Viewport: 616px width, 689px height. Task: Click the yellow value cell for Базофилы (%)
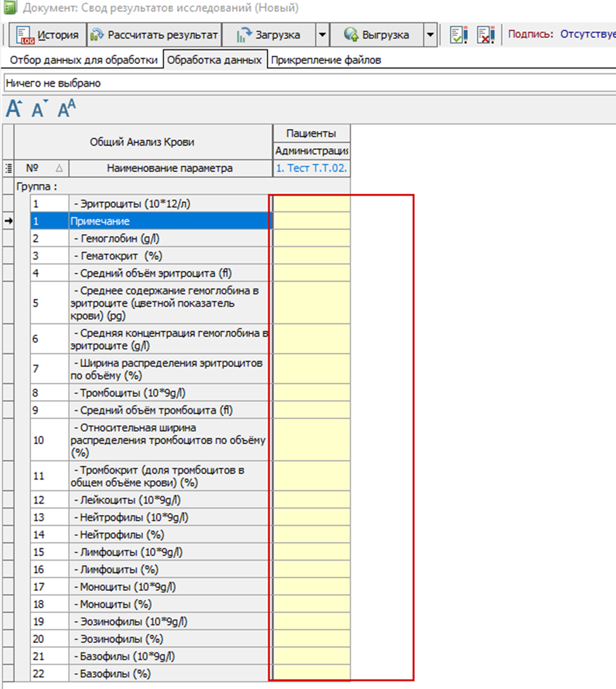312,674
